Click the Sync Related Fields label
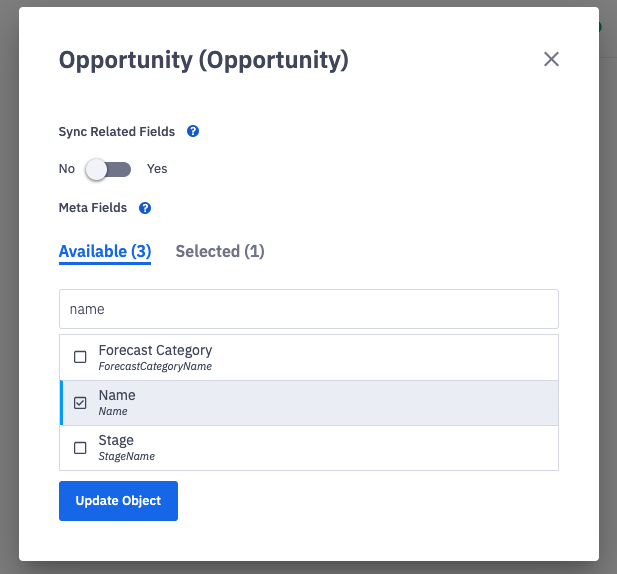The height and width of the screenshot is (574, 617). coord(117,131)
